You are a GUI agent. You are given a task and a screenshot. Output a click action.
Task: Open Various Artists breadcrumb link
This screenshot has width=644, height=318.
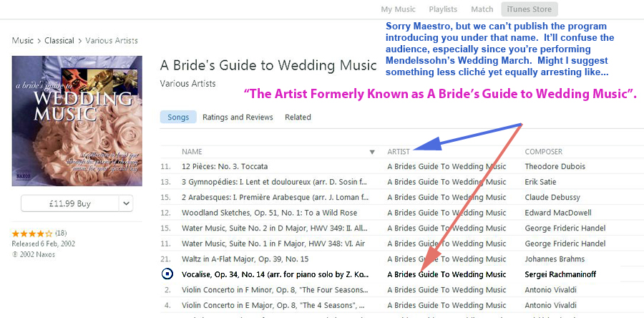(x=112, y=41)
